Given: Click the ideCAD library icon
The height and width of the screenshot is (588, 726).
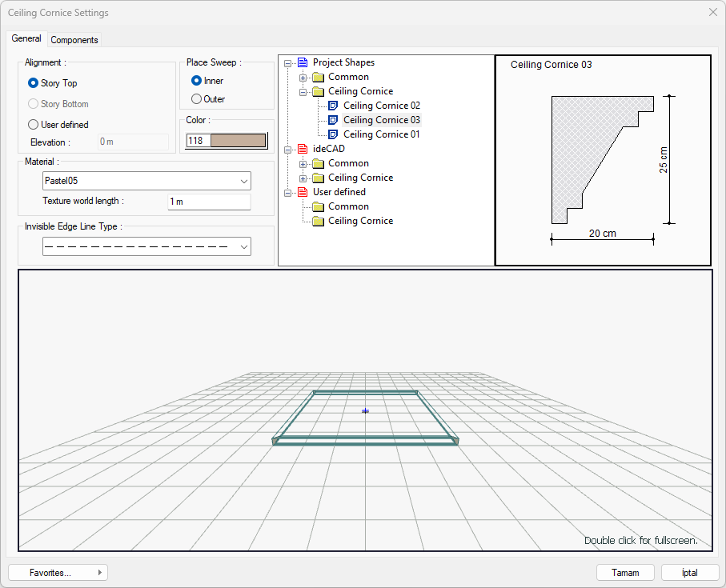Looking at the screenshot, I should coord(302,149).
